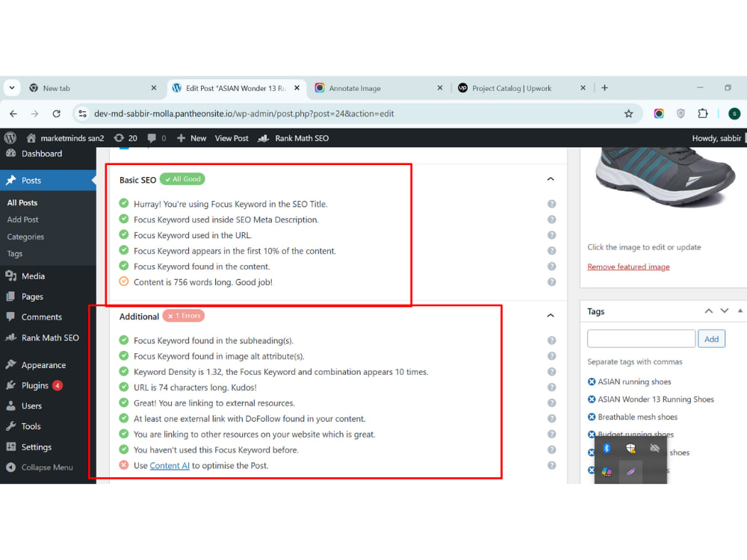Open the New menu in admin bar
Image resolution: width=747 pixels, height=560 pixels.
point(191,138)
